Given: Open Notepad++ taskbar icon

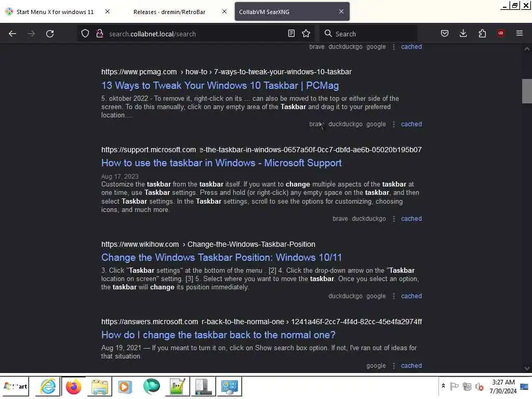Looking at the screenshot, I should coord(177,387).
